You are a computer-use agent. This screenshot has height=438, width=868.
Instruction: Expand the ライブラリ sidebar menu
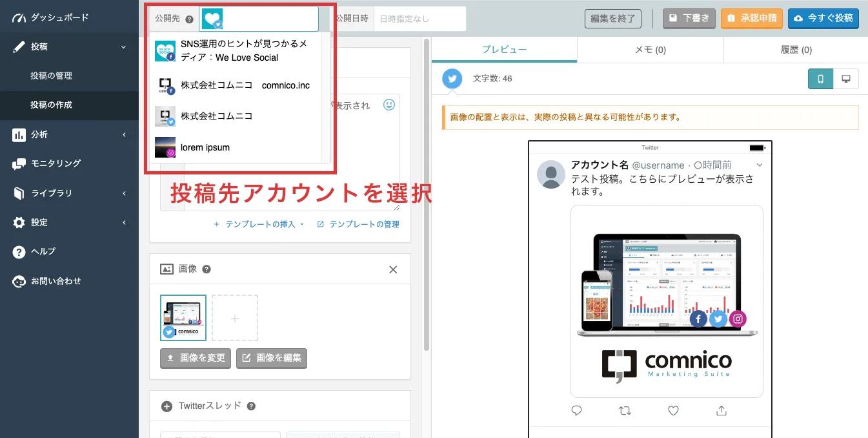[x=123, y=193]
